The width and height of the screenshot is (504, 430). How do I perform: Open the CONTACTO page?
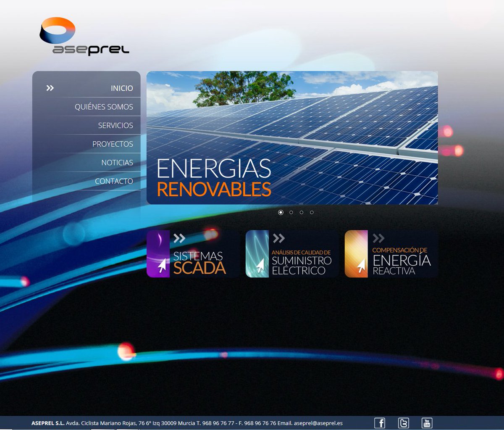[114, 181]
